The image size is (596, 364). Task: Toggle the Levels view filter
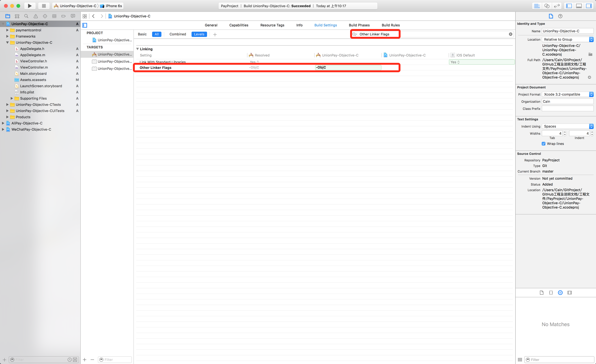[x=199, y=34]
